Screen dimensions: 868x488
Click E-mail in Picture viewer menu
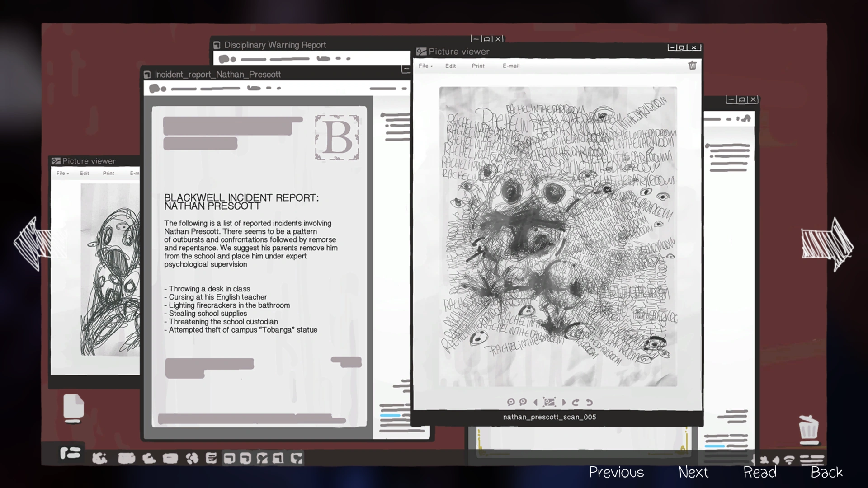[x=511, y=66]
